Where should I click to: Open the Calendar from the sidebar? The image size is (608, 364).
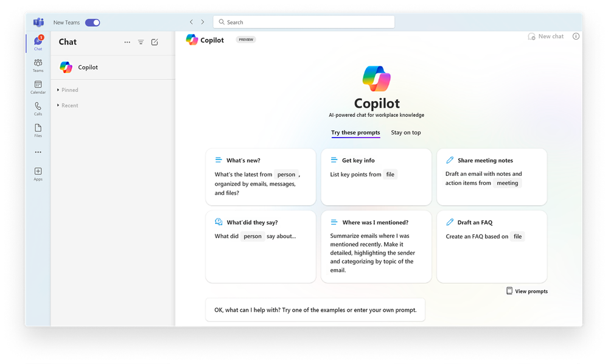tap(37, 85)
